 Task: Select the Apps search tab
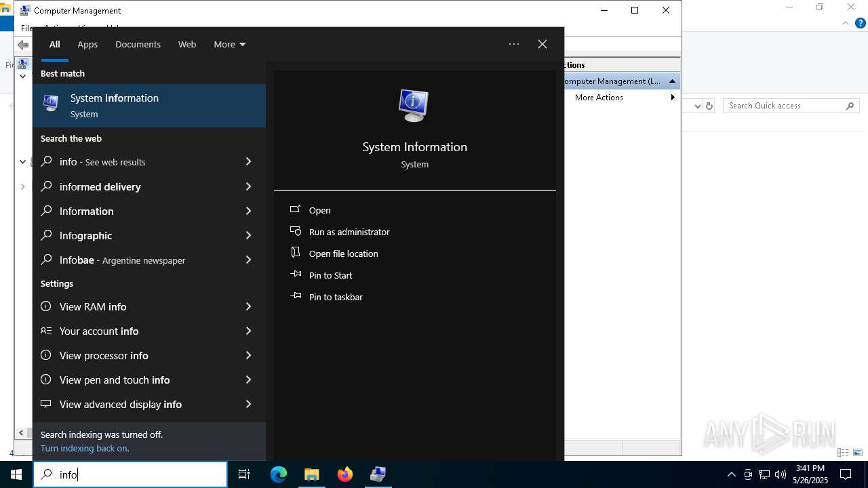tap(87, 44)
